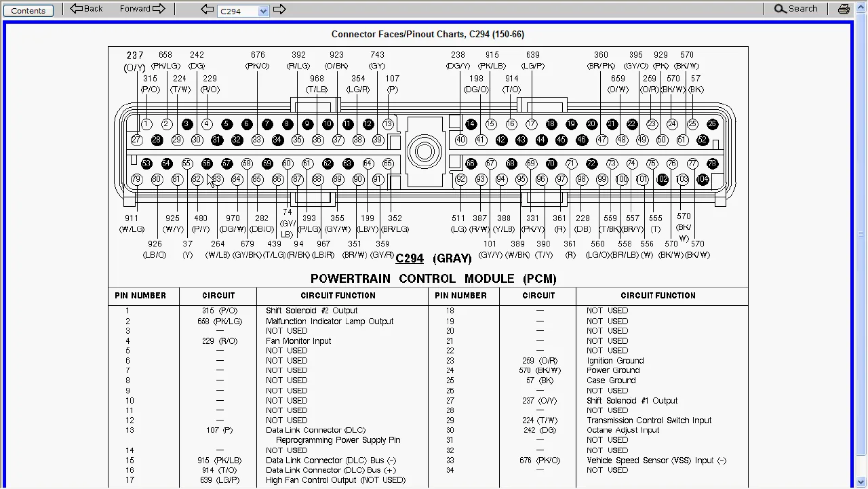Select the PIN NUMBER header in left column

[x=140, y=296]
